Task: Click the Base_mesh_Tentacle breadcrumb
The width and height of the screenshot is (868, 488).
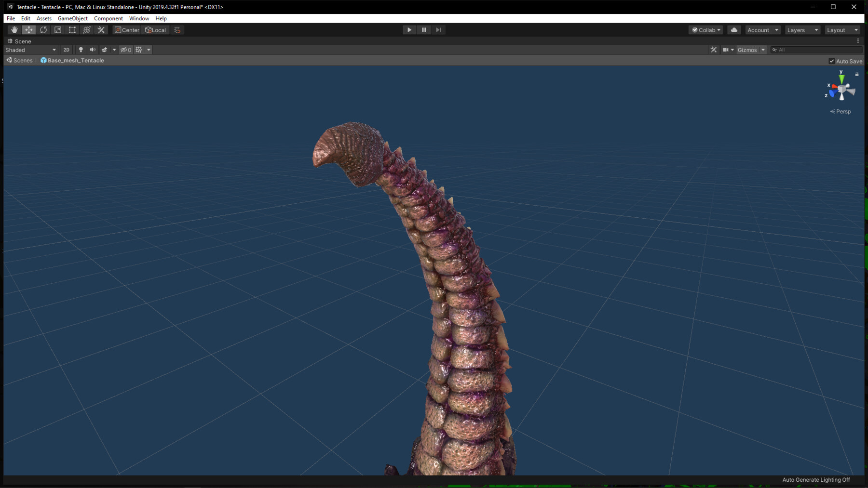Action: coord(76,60)
